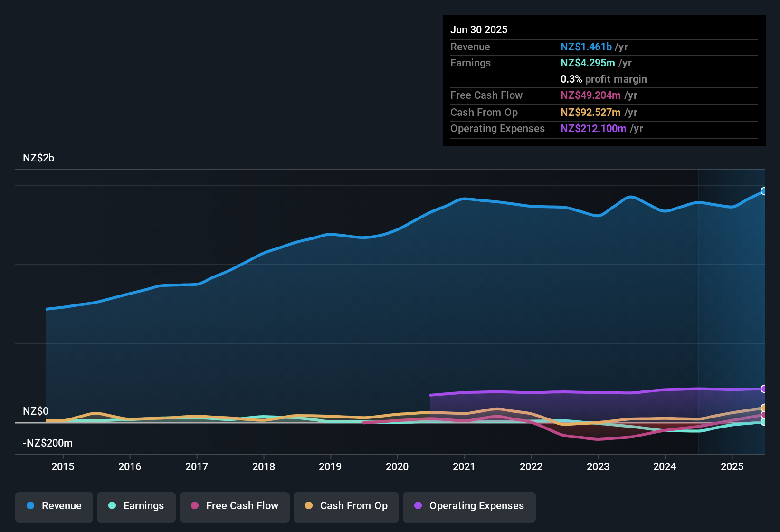
Task: Select the blue Revenue end-point marker
Action: 763,191
